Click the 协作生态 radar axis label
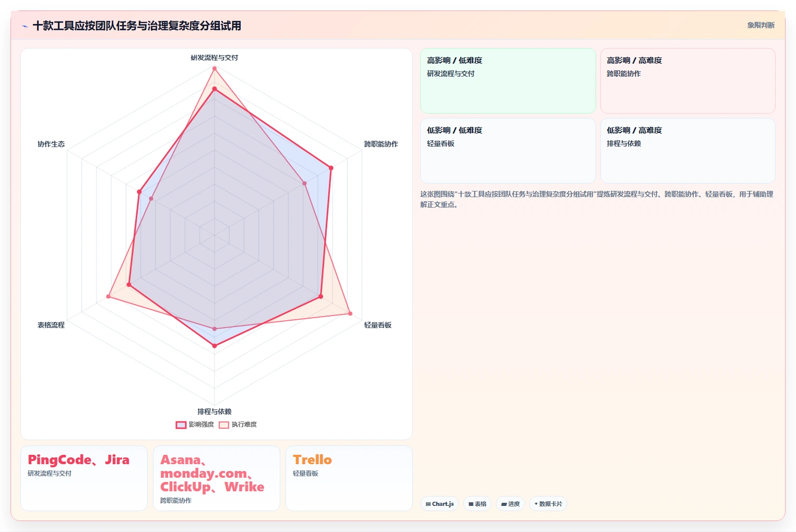 (51, 144)
